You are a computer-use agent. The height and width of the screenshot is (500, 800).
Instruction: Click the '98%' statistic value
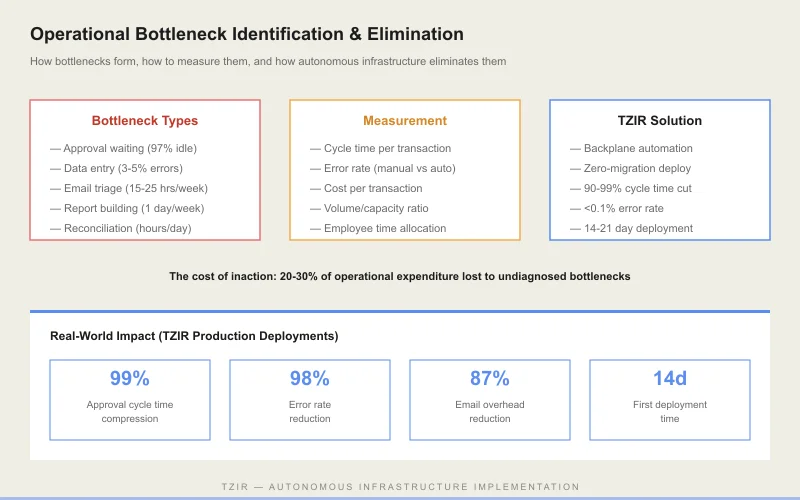[x=310, y=379]
